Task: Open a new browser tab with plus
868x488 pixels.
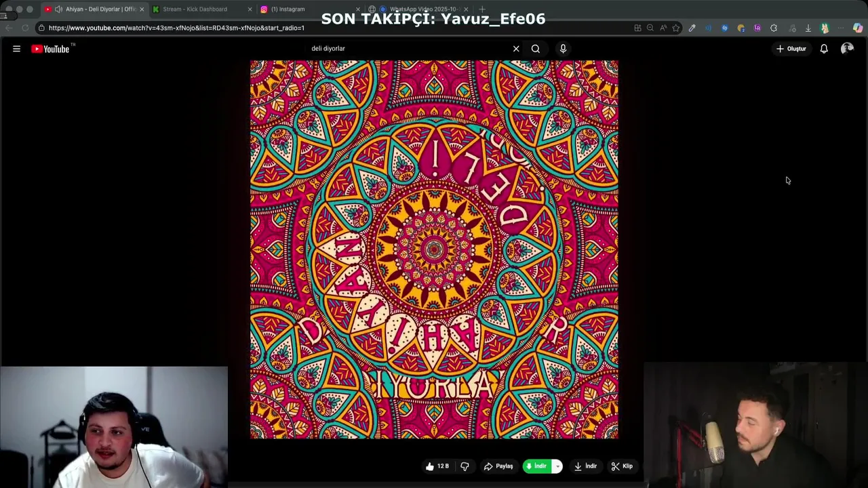Action: click(x=482, y=9)
